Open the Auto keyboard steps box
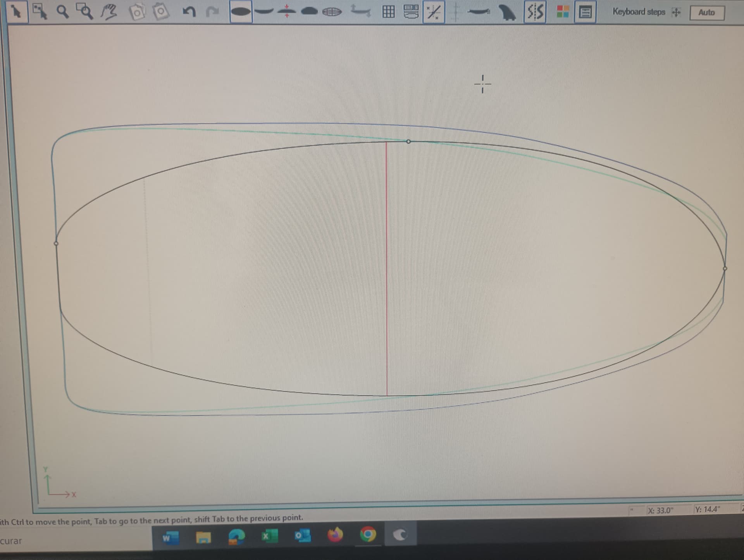Image resolution: width=744 pixels, height=560 pixels. (x=707, y=13)
